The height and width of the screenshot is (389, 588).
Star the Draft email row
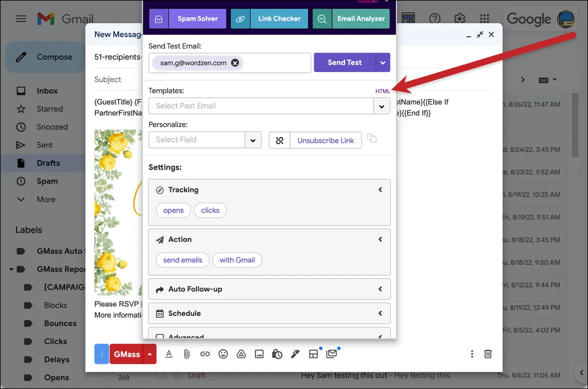[x=177, y=376]
